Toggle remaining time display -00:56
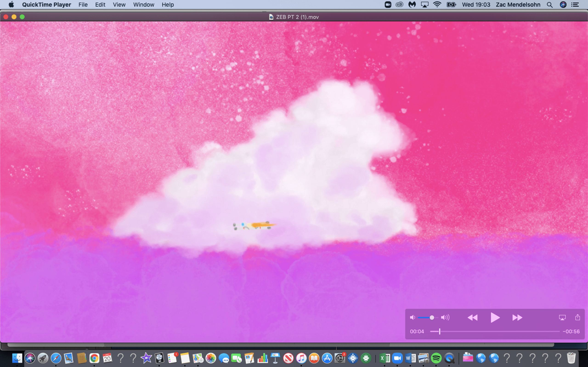The image size is (588, 367). (x=571, y=331)
